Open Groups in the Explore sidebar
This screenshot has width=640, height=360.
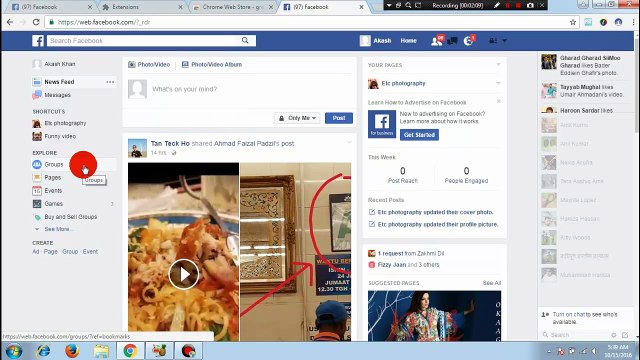point(54,164)
